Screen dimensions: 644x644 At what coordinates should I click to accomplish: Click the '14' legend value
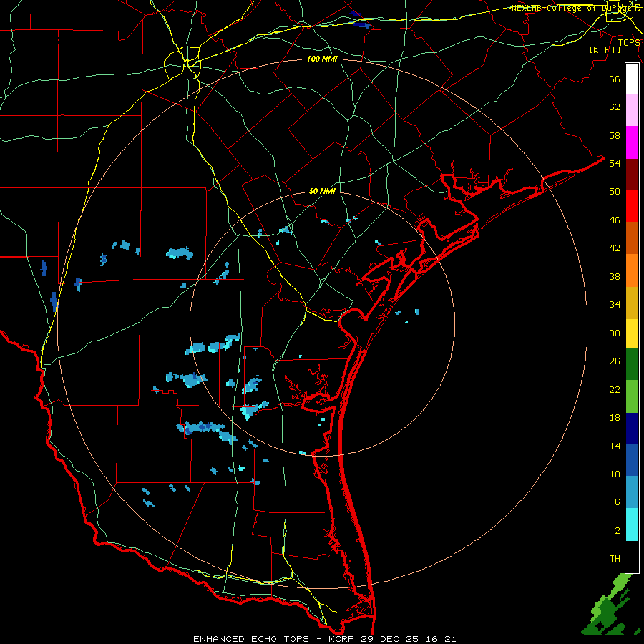(x=615, y=446)
